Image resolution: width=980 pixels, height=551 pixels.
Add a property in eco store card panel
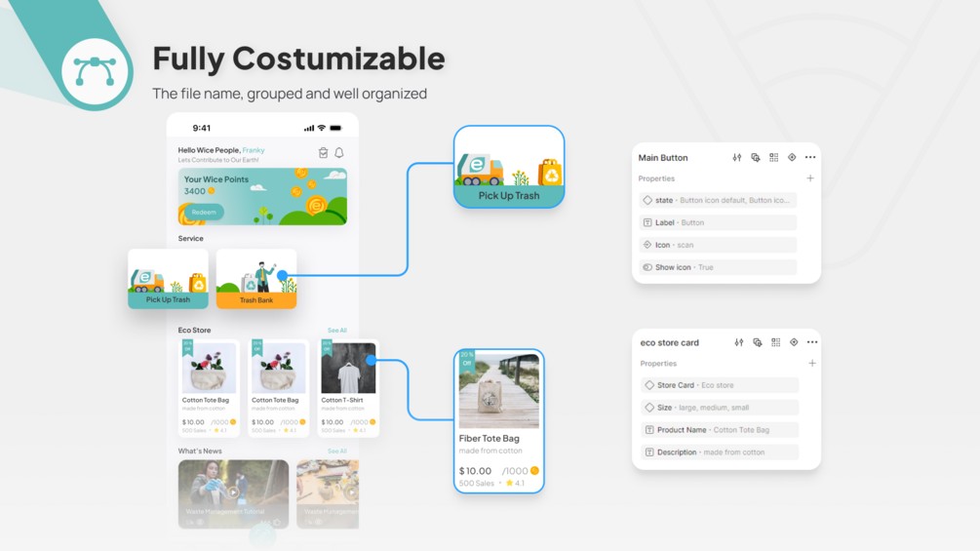pos(812,363)
